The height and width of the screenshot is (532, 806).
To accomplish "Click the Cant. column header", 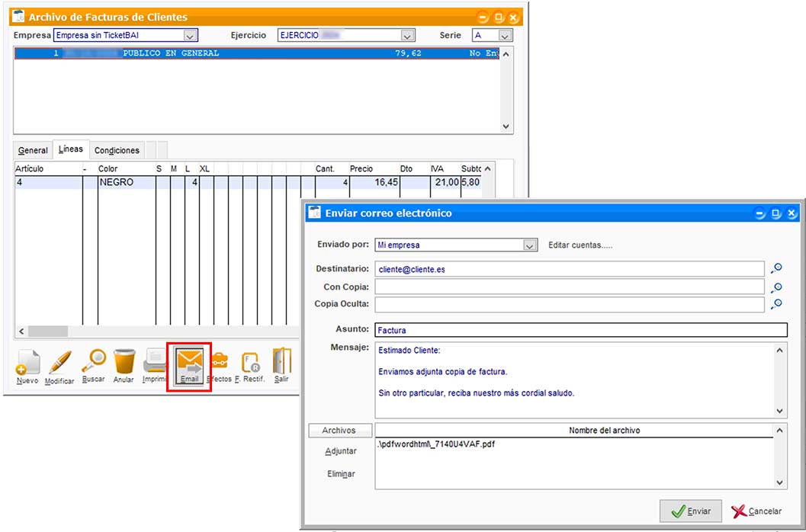I will tap(332, 168).
